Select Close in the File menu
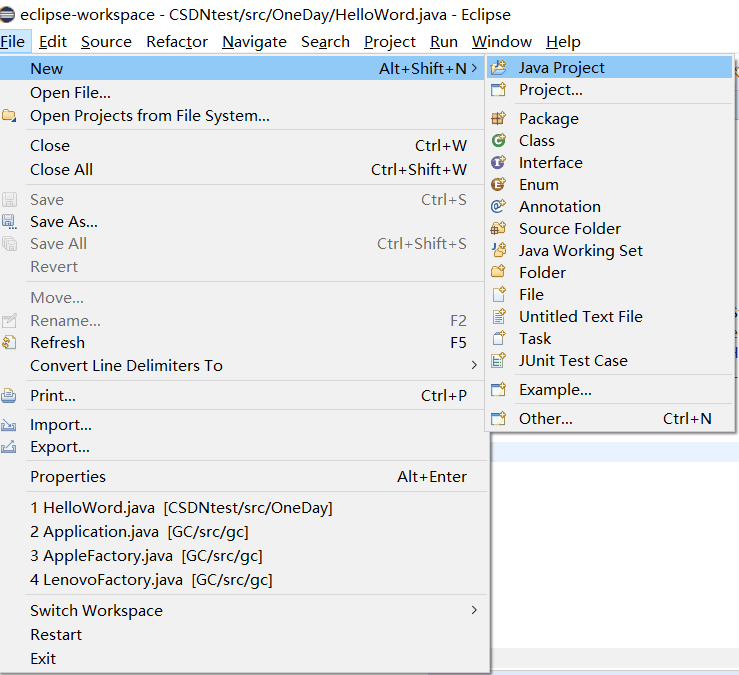This screenshot has height=675, width=739. [x=244, y=146]
